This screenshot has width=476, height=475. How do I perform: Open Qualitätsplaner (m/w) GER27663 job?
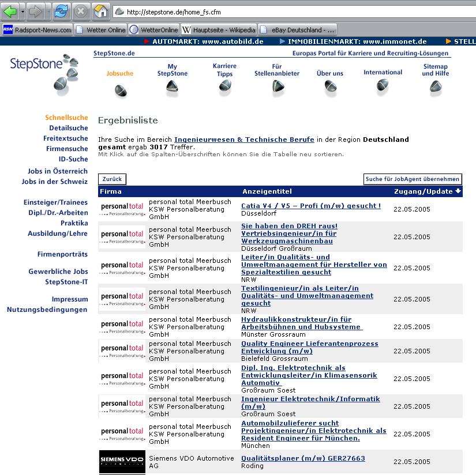(303, 458)
